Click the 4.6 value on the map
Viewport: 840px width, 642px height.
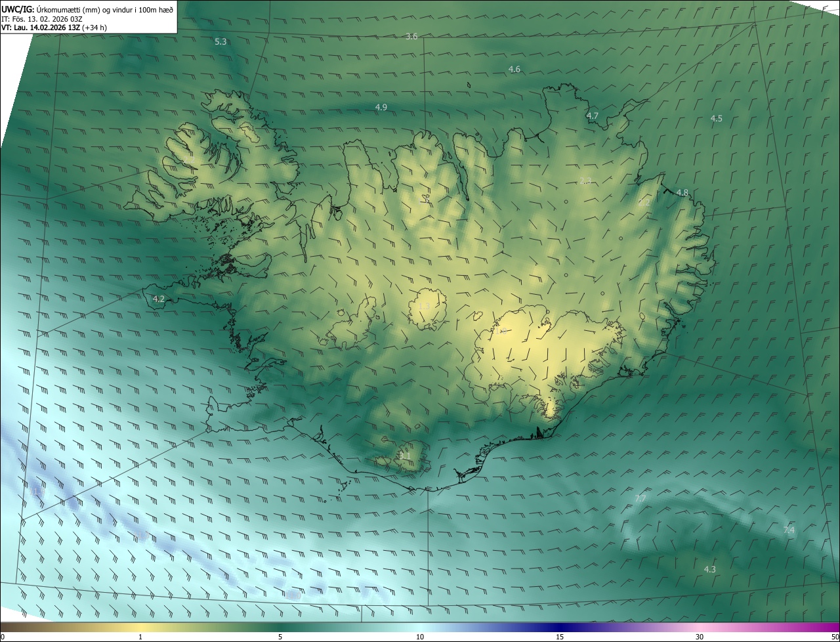point(514,69)
